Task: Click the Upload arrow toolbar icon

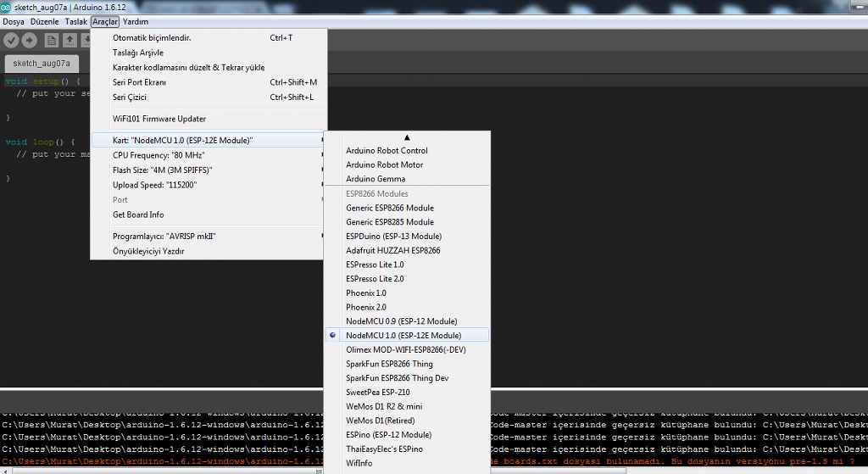Action: 30,40
